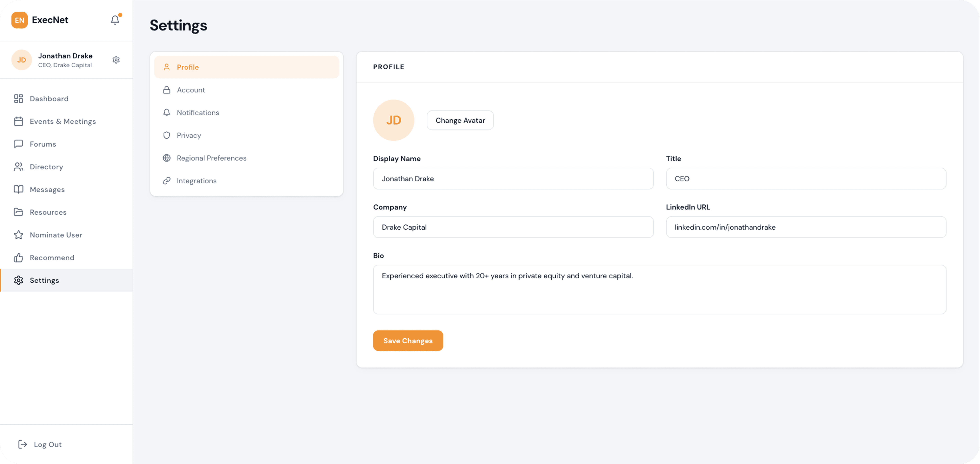Click the Recommend thumbs-up item
980x464 pixels.
coord(52,258)
